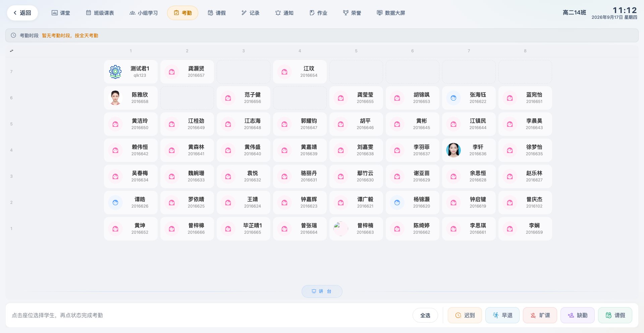Screen dimensions: 644x333
Task: Select the 考勤 tab
Action: (182, 13)
